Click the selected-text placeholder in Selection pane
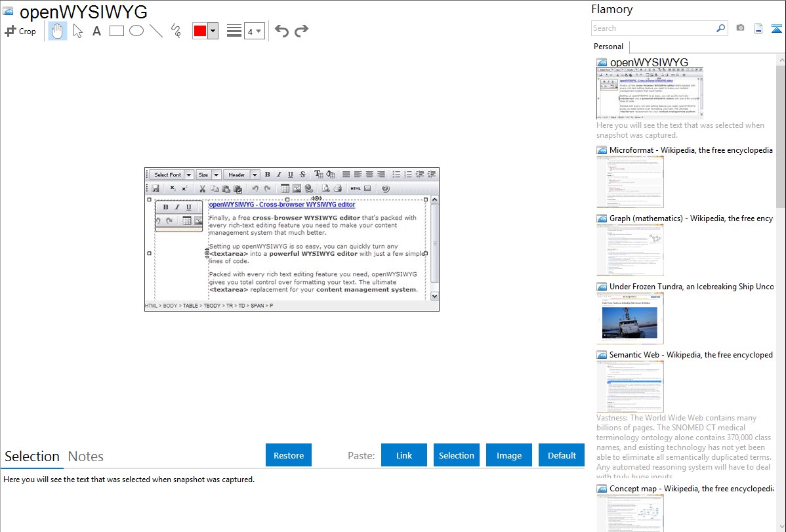 [129, 480]
